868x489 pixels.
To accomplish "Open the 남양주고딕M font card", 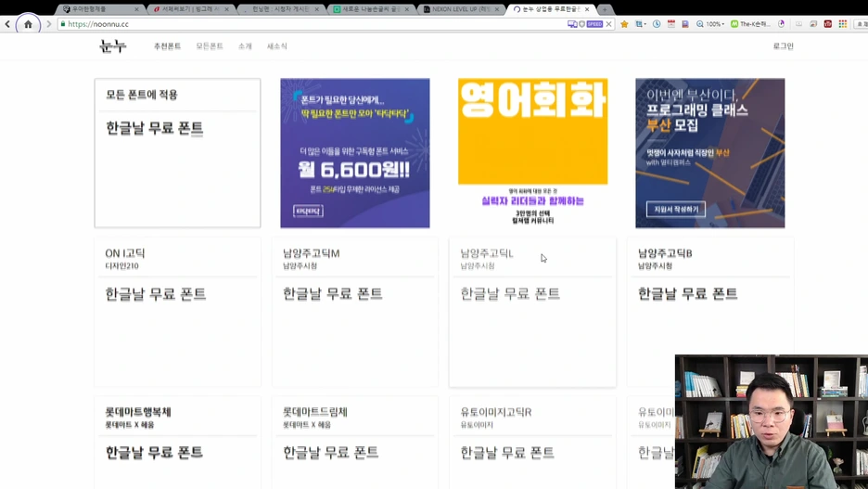I will click(x=355, y=312).
